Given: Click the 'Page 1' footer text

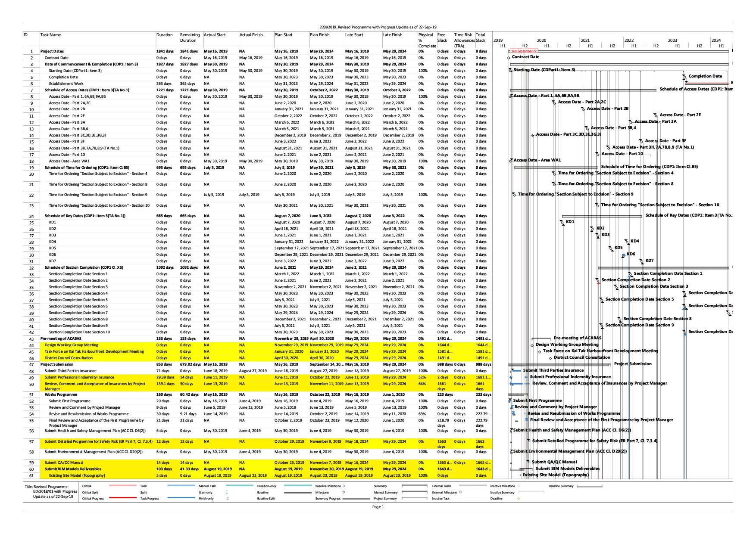Looking at the screenshot, I should [378, 507].
